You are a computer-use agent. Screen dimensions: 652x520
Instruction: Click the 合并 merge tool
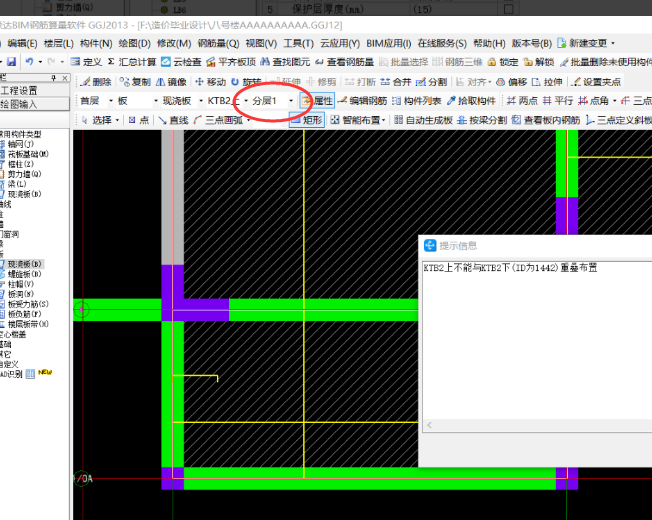[x=395, y=82]
